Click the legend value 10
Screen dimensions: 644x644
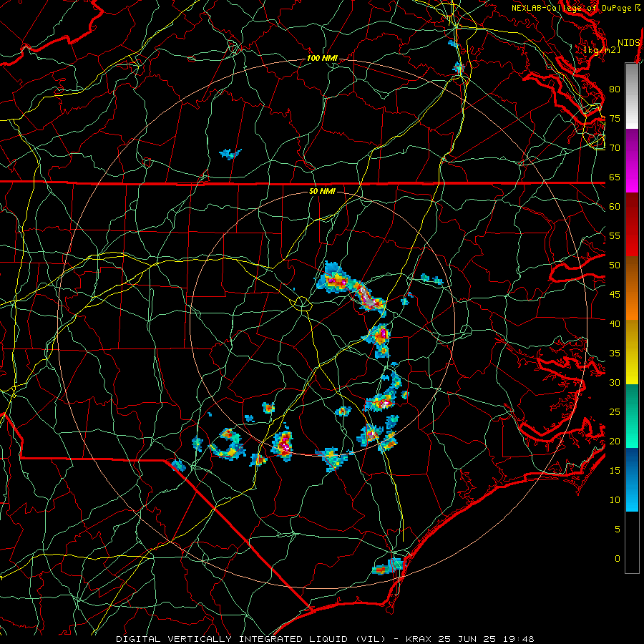(615, 500)
